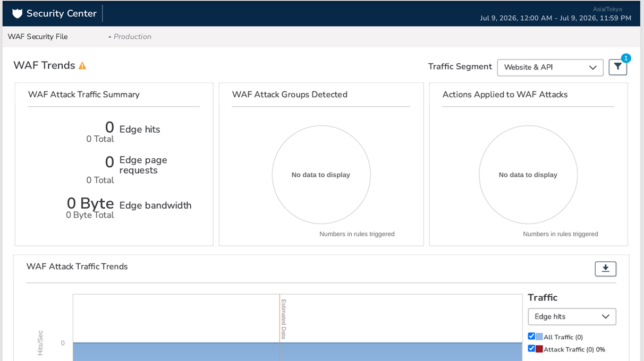The image size is (644, 361).
Task: Click the Actions Applied to WAF Attacks chart
Action: pos(528,175)
